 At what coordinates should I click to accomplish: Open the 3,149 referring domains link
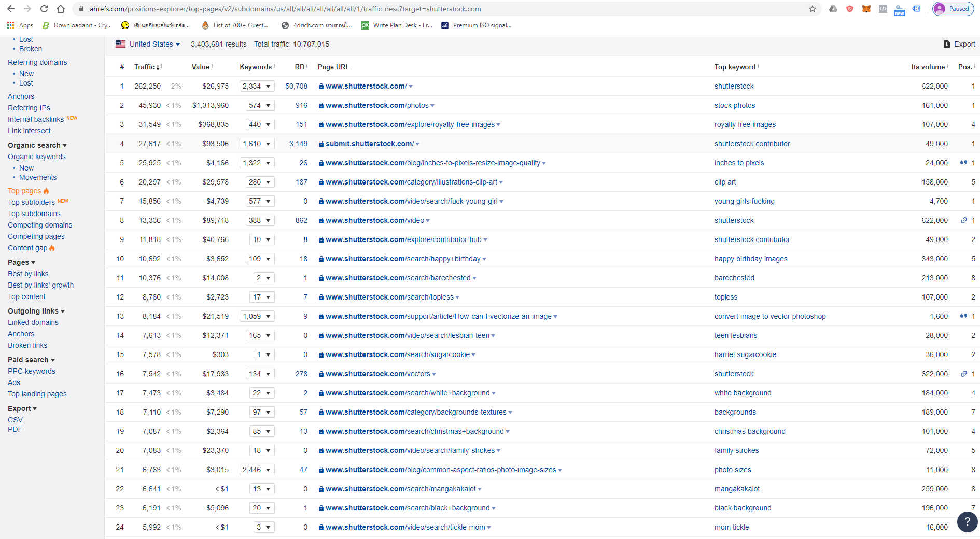298,144
